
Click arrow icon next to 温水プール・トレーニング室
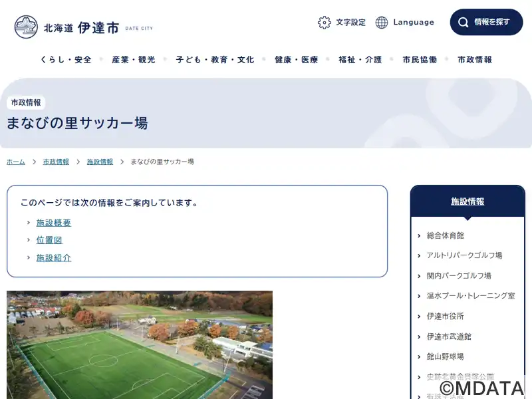click(x=419, y=296)
